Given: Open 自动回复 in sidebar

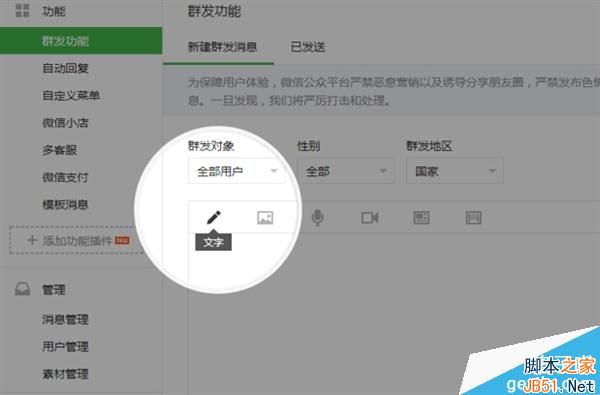Looking at the screenshot, I should pos(65,68).
